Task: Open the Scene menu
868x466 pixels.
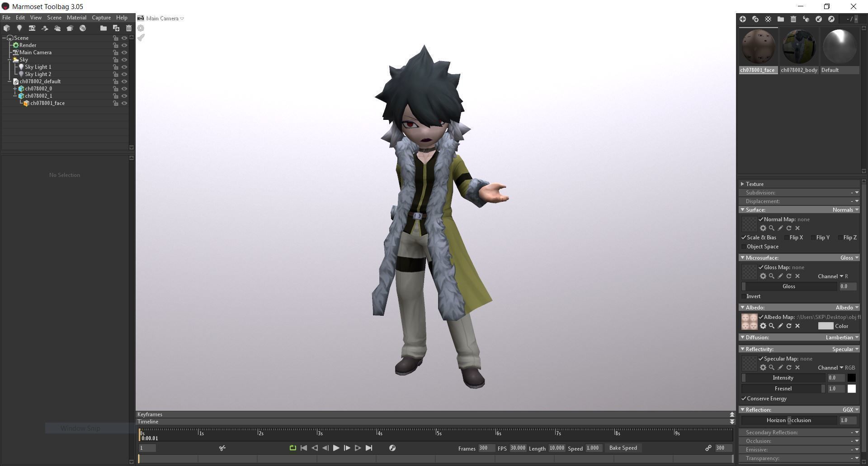Action: click(x=54, y=18)
